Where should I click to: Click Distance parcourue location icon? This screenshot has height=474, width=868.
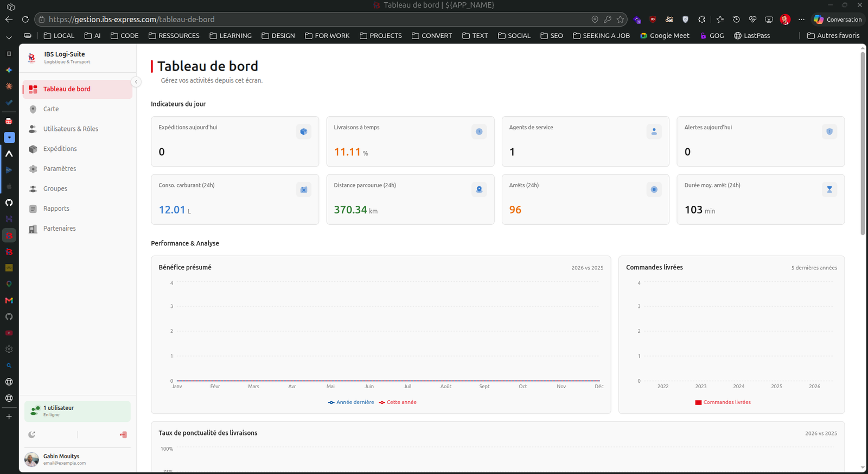click(479, 189)
